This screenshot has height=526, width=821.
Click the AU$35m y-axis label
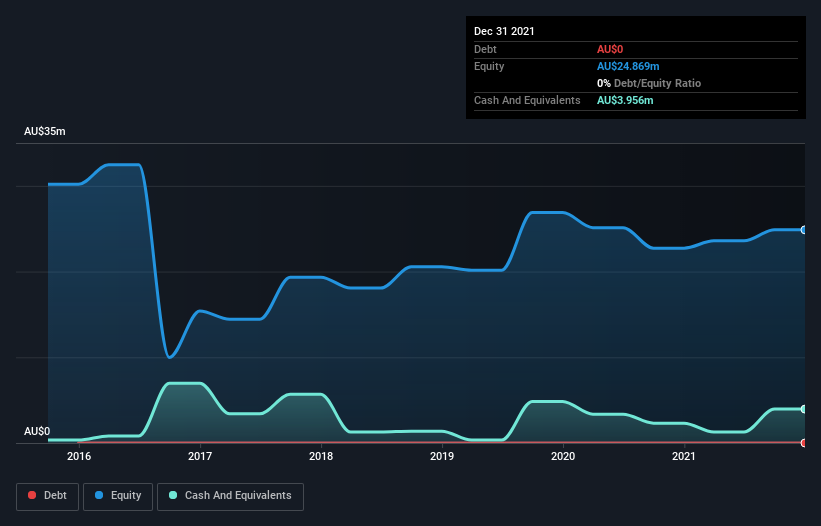pos(45,131)
